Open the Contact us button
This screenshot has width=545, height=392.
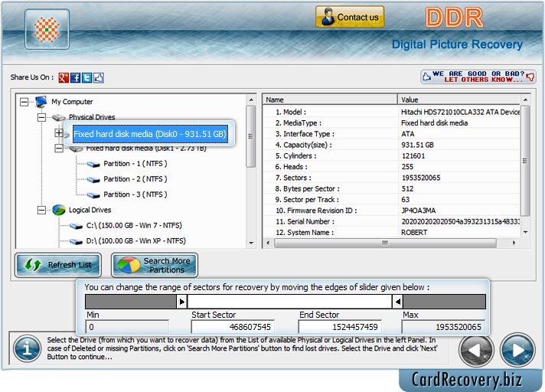tap(350, 17)
